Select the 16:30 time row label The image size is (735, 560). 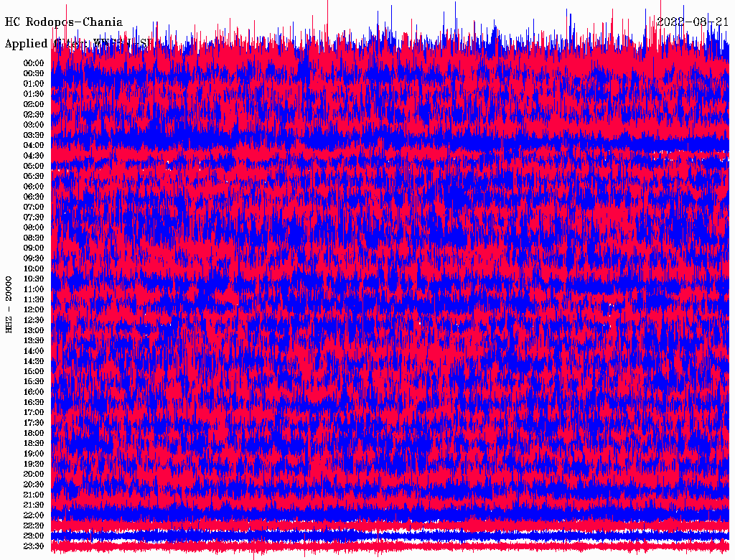[34, 403]
